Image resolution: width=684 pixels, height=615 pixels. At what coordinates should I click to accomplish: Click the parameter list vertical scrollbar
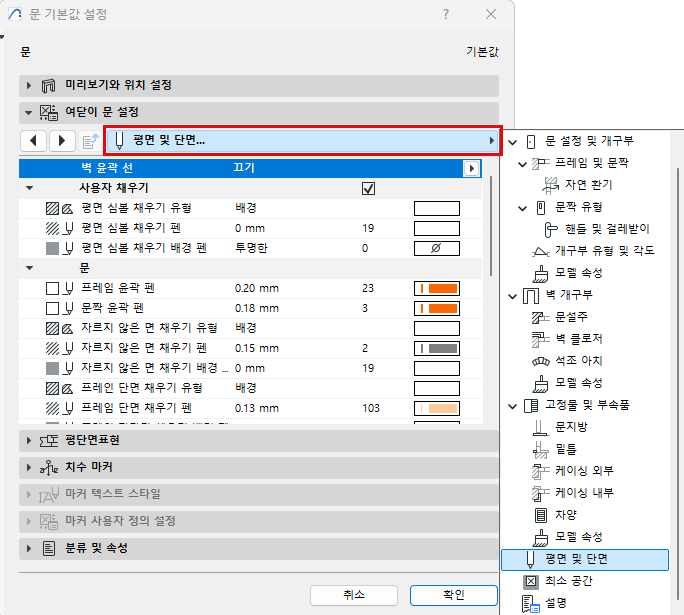(491, 226)
